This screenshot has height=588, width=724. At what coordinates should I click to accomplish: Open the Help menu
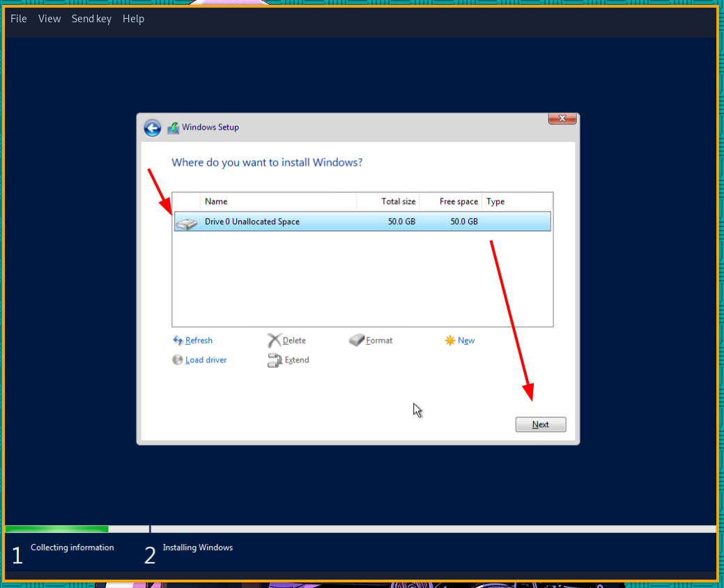(x=133, y=19)
